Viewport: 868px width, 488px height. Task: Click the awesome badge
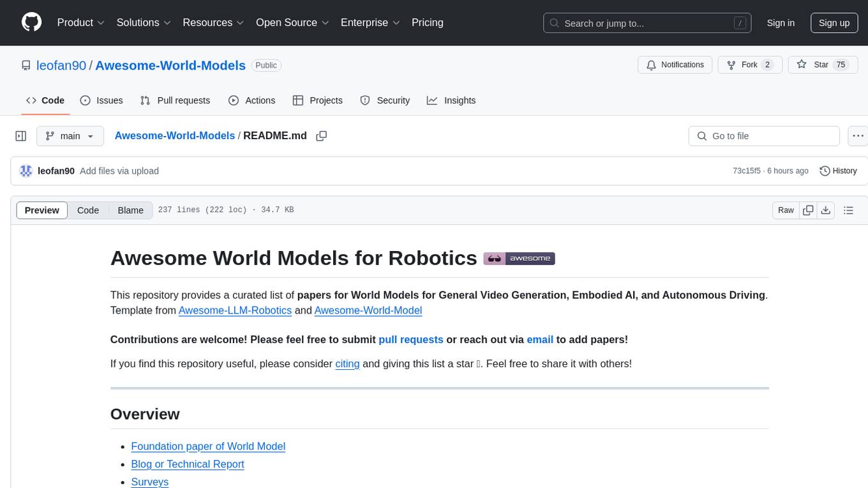tap(520, 259)
